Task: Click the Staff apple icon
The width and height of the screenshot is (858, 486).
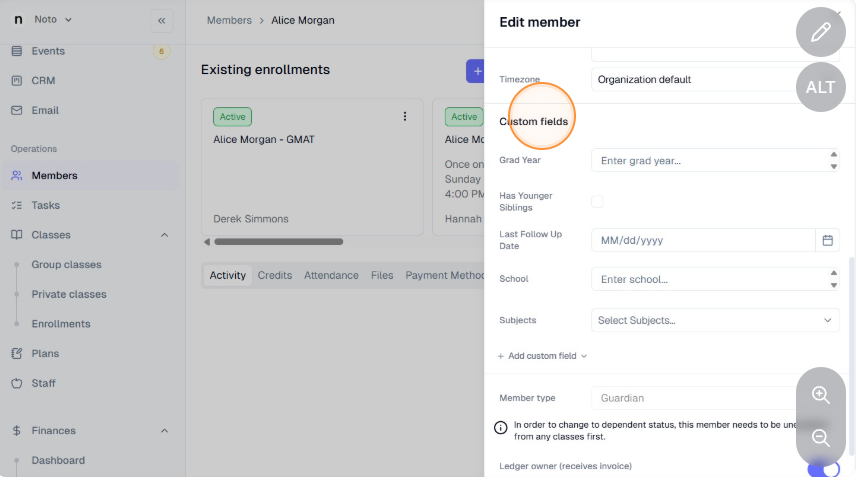Action: click(17, 383)
